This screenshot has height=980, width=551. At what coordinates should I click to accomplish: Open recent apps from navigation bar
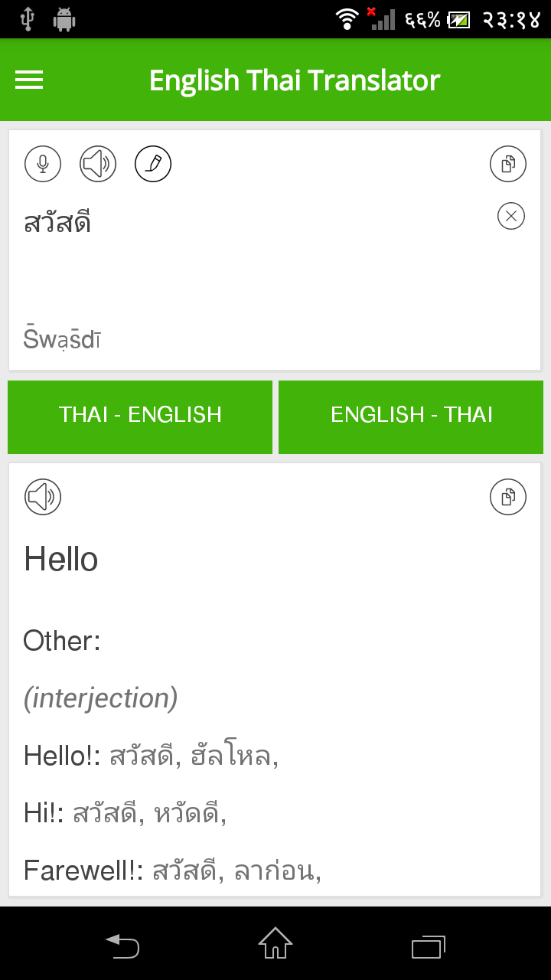coord(428,946)
